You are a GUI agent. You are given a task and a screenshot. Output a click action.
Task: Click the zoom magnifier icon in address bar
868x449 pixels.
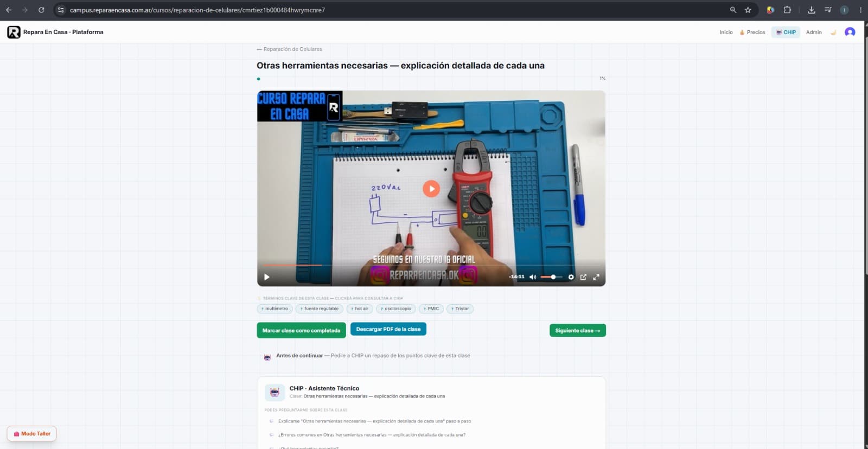click(x=733, y=10)
